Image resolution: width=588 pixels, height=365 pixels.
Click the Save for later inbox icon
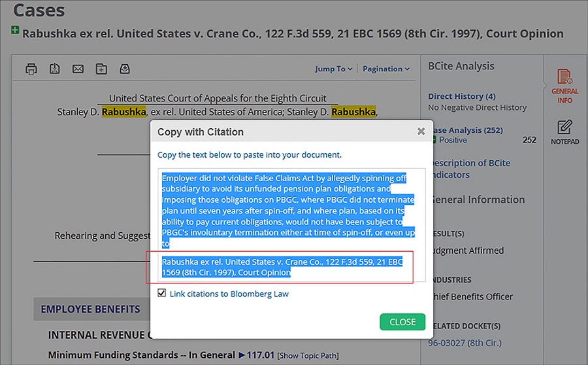click(x=125, y=69)
